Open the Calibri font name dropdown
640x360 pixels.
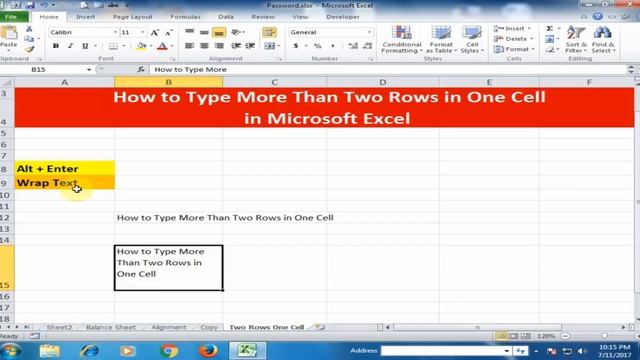tap(115, 32)
